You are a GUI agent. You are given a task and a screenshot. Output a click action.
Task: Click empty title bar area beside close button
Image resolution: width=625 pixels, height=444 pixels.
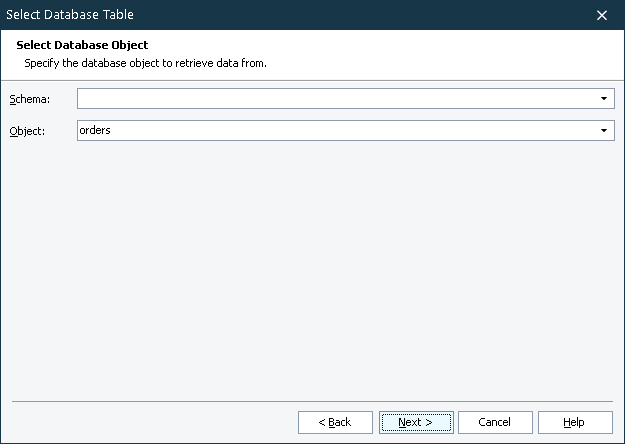click(400, 15)
